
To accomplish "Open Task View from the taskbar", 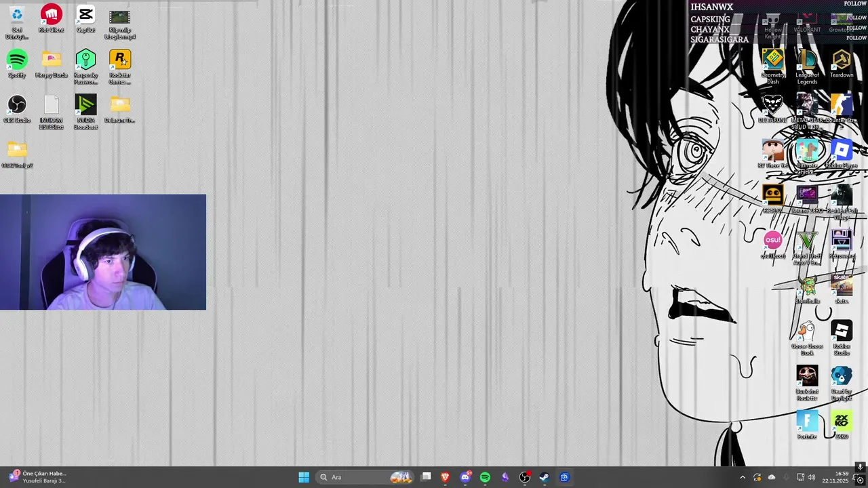I will [x=426, y=477].
